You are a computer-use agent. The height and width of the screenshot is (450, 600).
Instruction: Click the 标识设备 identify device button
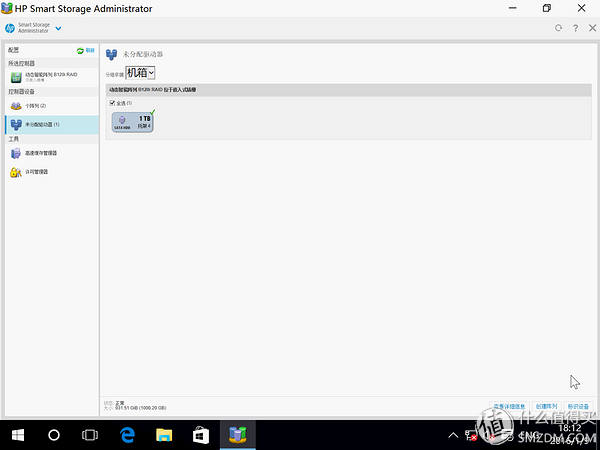(x=578, y=406)
